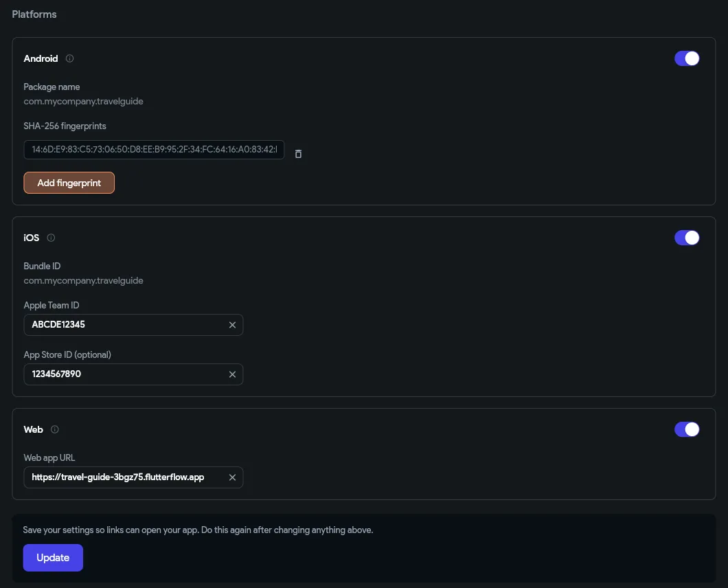Click the Bundle ID label
This screenshot has width=728, height=588.
point(43,266)
